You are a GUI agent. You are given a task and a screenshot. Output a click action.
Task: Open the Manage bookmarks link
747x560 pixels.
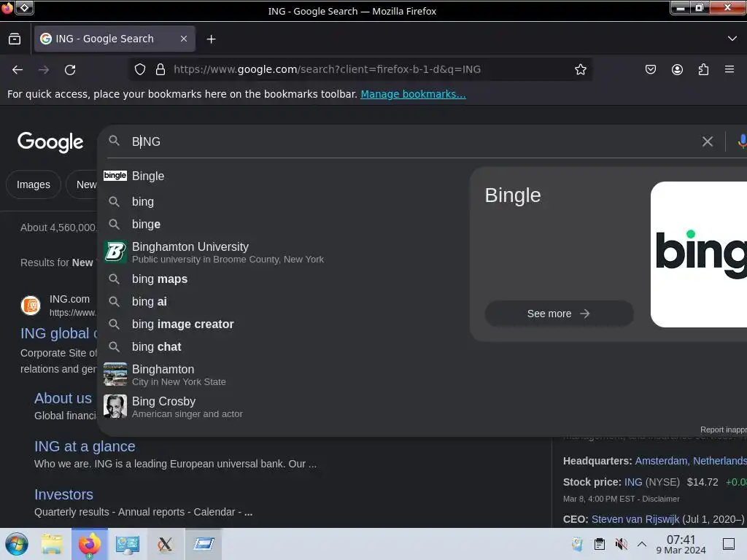[x=413, y=94]
